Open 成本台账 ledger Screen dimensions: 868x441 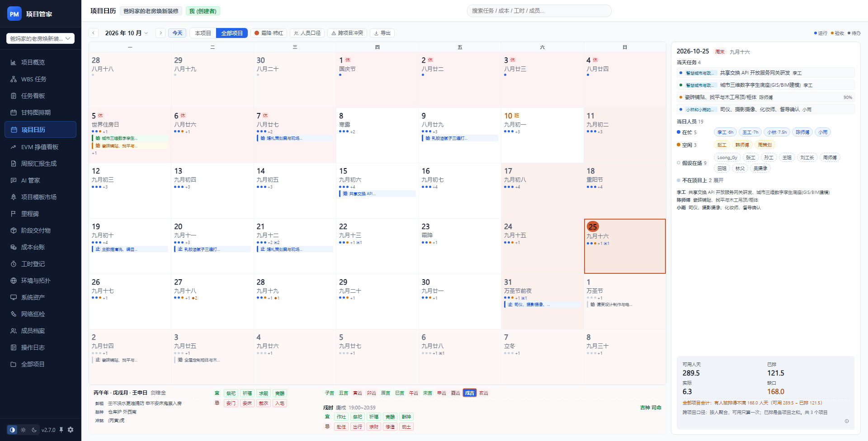click(x=40, y=247)
